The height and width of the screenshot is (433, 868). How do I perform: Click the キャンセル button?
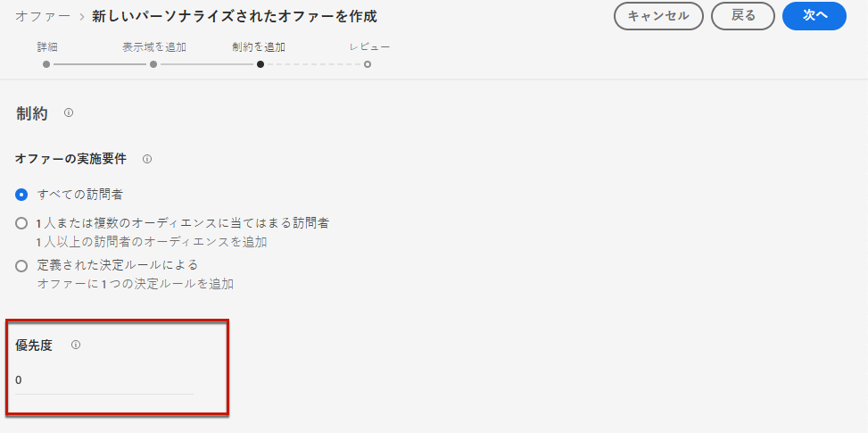pos(658,16)
